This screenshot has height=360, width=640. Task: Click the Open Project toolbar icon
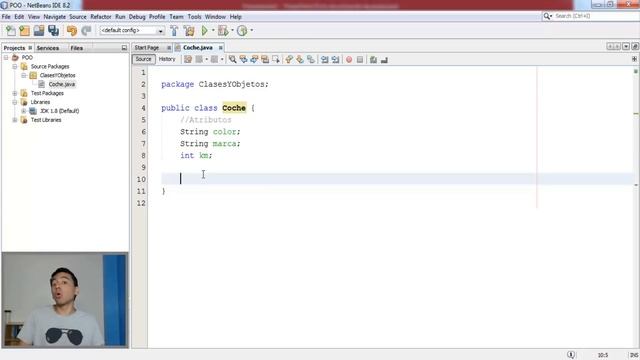click(x=39, y=31)
